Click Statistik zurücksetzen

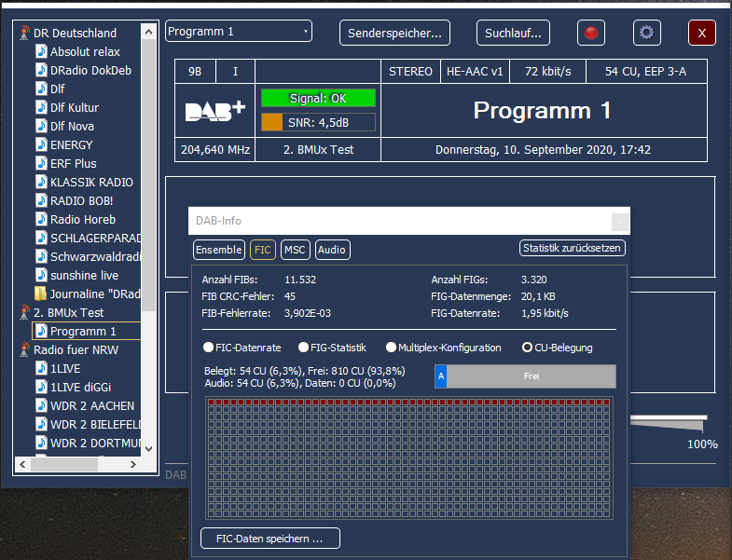coord(573,248)
